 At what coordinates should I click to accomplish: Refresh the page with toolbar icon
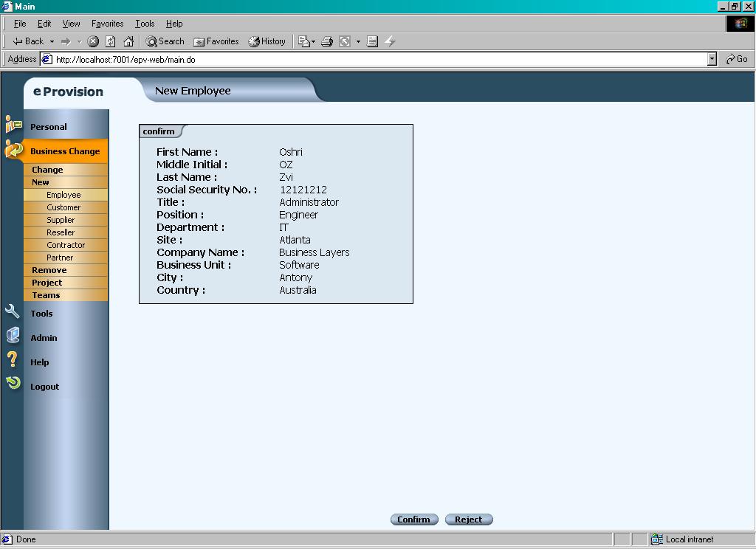[111, 41]
